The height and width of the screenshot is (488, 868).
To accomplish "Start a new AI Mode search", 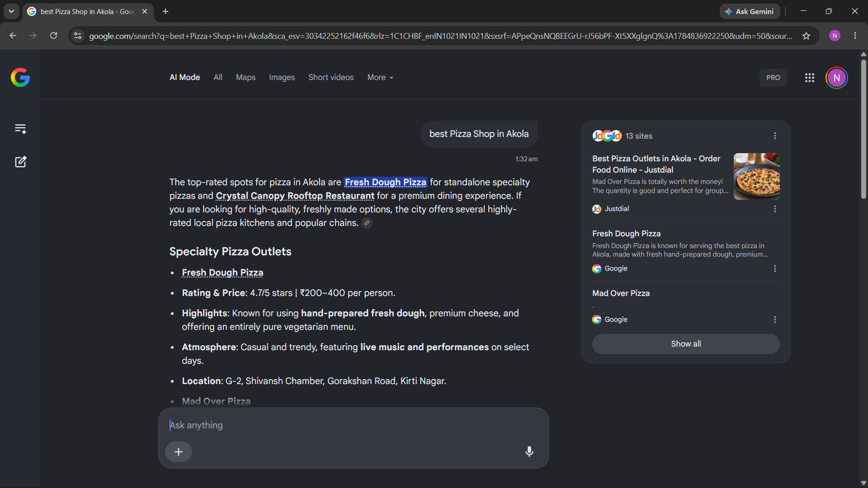I will 21,162.
